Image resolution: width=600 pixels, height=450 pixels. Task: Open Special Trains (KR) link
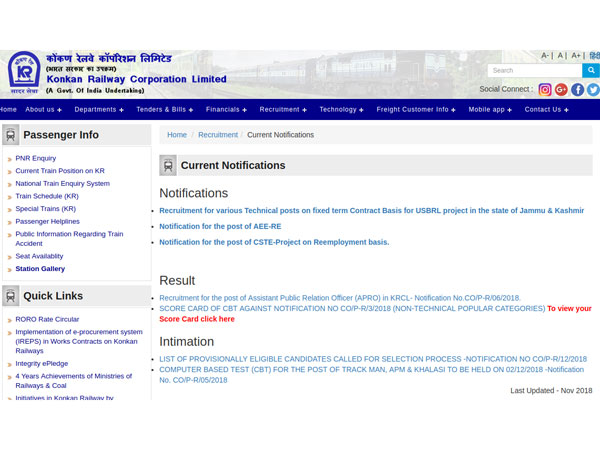pyautogui.click(x=46, y=209)
